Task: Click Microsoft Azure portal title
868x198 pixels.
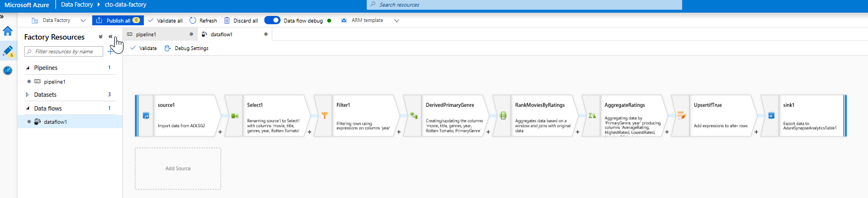Action: click(26, 4)
